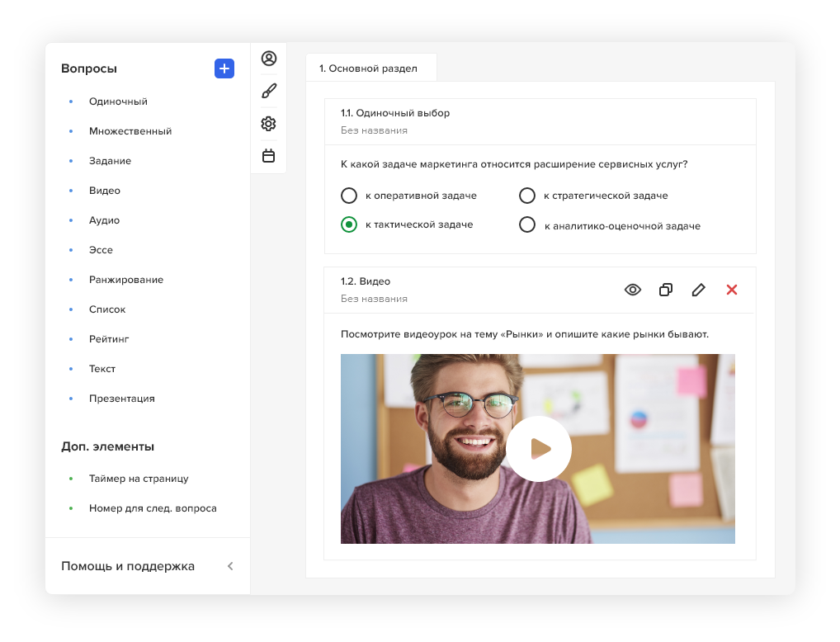Open the gear settings icon
The image size is (840, 642).
268,124
